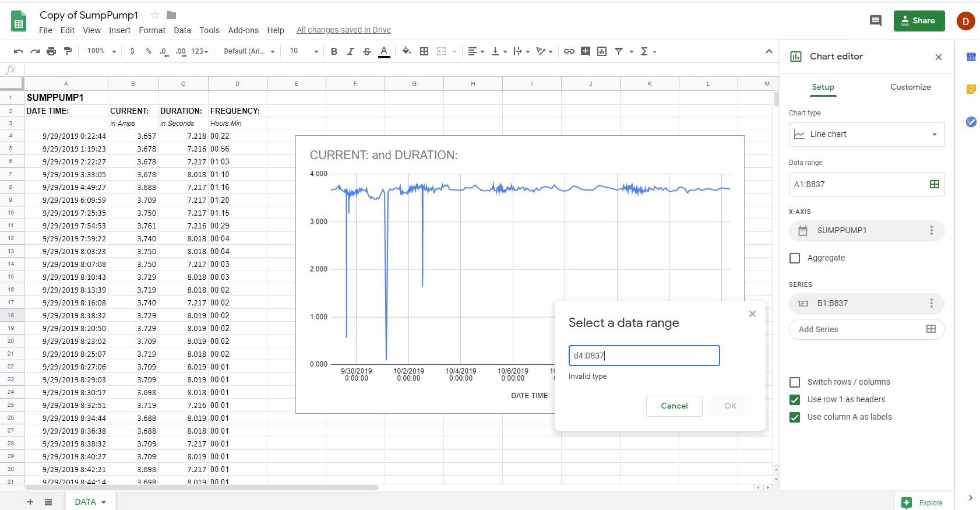This screenshot has width=980, height=510.
Task: Check the Aggregate checkbox
Action: (795, 258)
